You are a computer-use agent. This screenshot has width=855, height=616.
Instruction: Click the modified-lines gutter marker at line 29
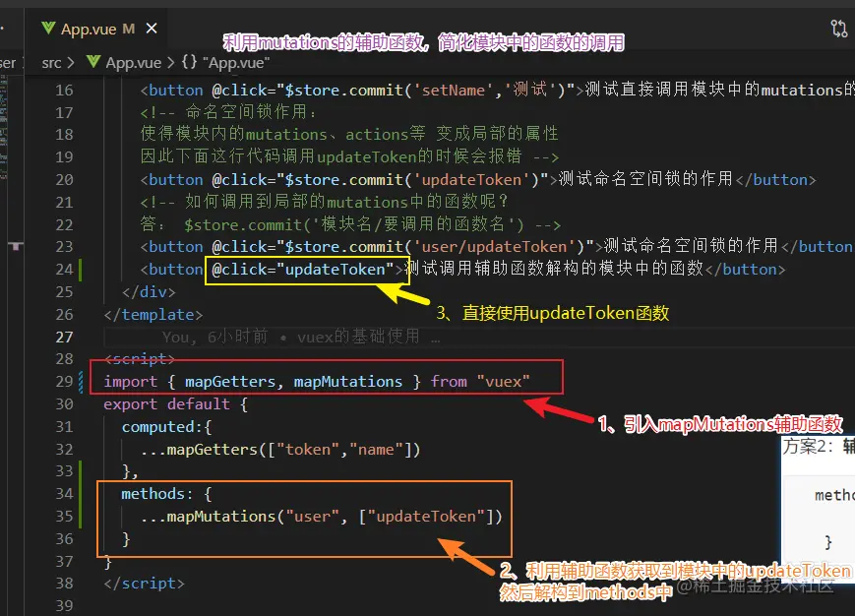coord(81,382)
